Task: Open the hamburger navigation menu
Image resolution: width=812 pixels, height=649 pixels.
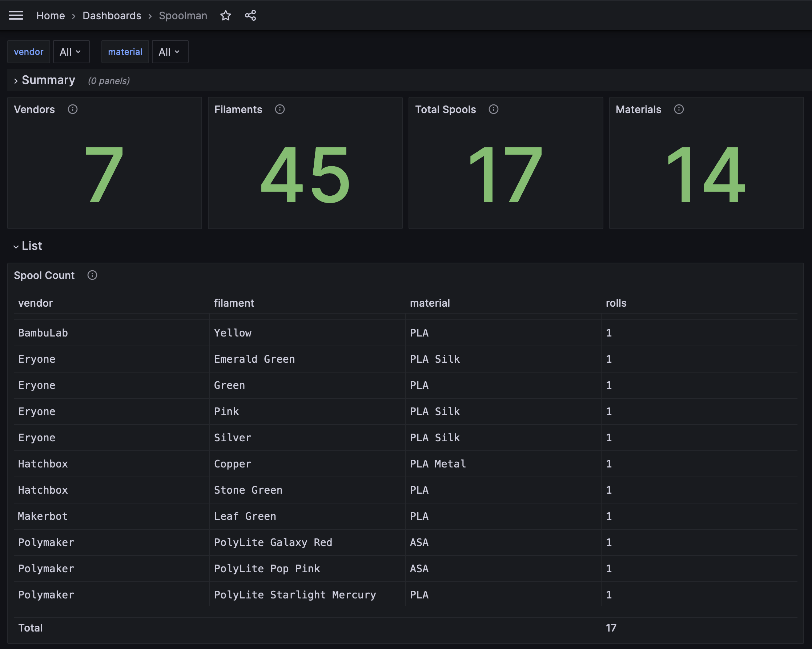Action: point(16,15)
